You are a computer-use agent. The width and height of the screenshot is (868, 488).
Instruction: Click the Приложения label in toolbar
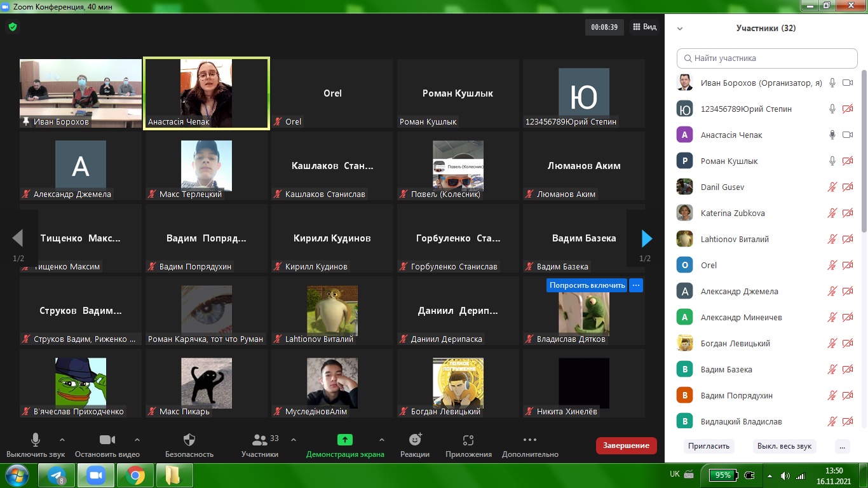(x=469, y=454)
